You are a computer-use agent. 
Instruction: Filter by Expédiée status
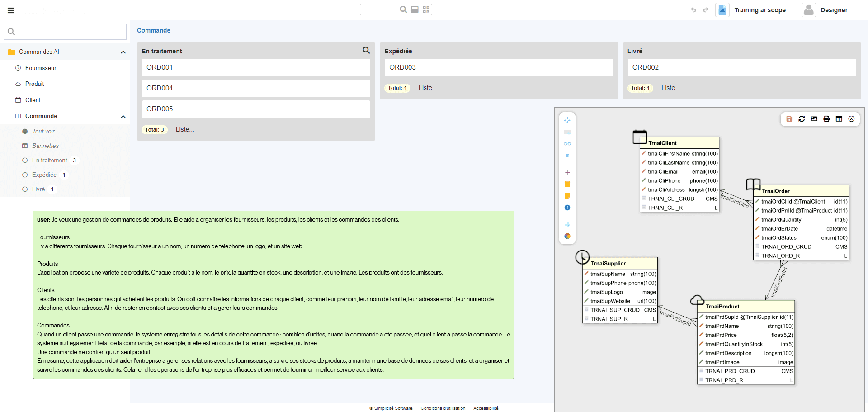click(x=44, y=175)
